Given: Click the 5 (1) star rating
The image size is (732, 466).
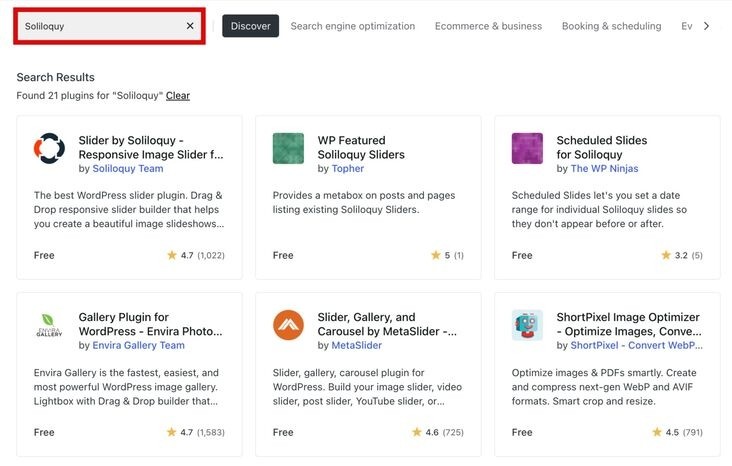Looking at the screenshot, I should (447, 255).
